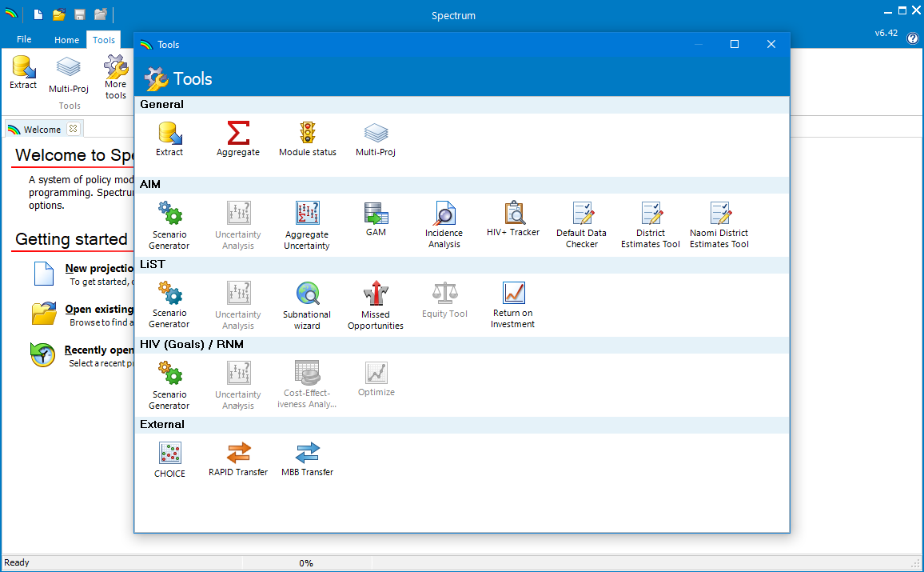Image resolution: width=924 pixels, height=572 pixels.
Task: Click new file icon in quick access bar
Action: (x=38, y=14)
